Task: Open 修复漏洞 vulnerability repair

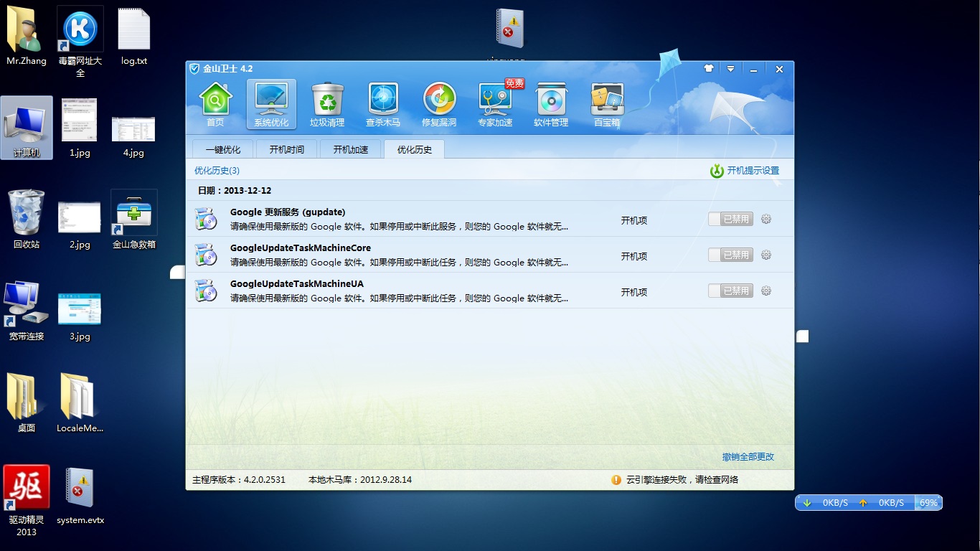Action: [x=439, y=105]
